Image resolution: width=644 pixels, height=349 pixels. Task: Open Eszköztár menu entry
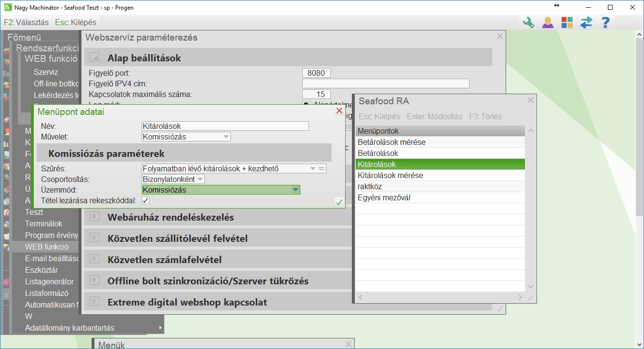tap(41, 270)
